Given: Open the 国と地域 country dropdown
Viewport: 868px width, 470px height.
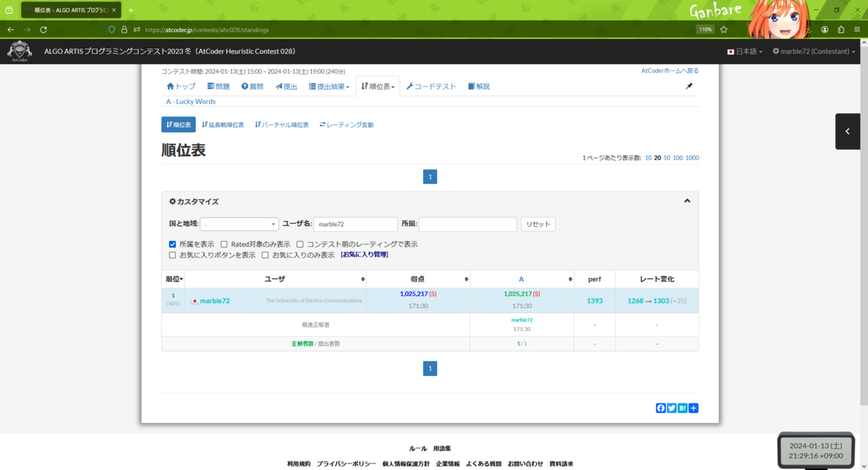Looking at the screenshot, I should point(239,224).
